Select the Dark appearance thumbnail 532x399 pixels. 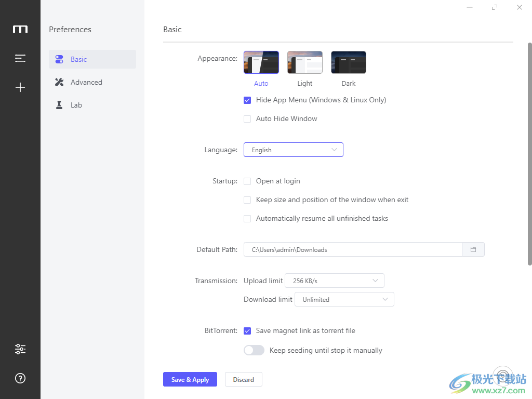point(349,62)
